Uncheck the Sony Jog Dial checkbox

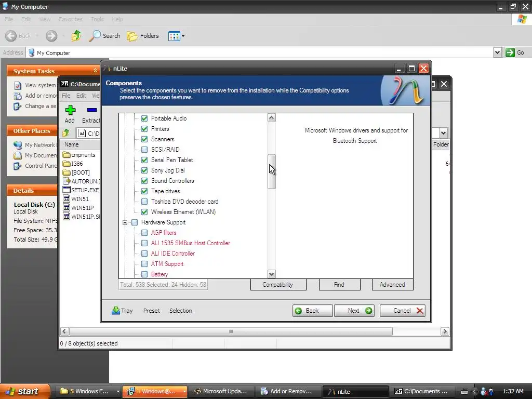tap(144, 170)
